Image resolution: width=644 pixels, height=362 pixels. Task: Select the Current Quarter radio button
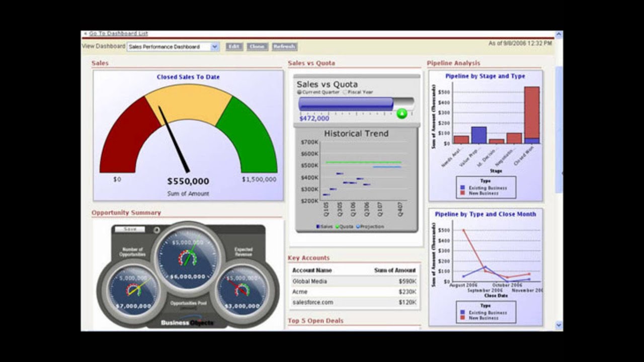pos(299,93)
